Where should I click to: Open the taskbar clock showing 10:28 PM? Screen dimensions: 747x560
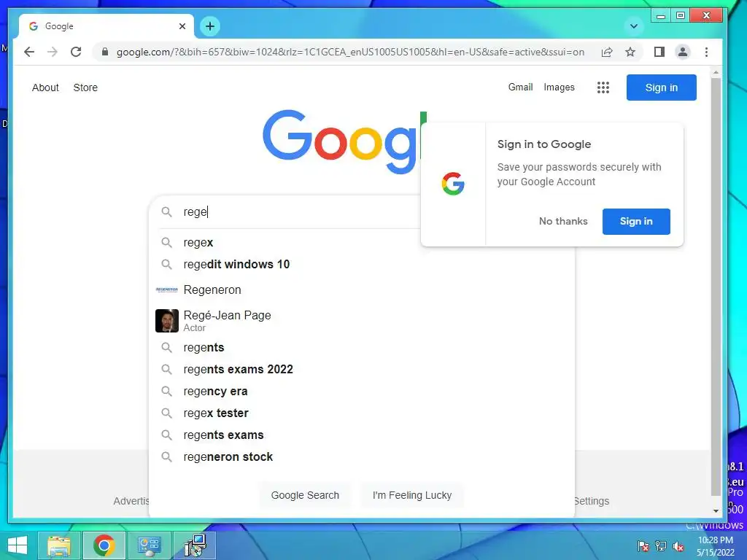[715, 546]
